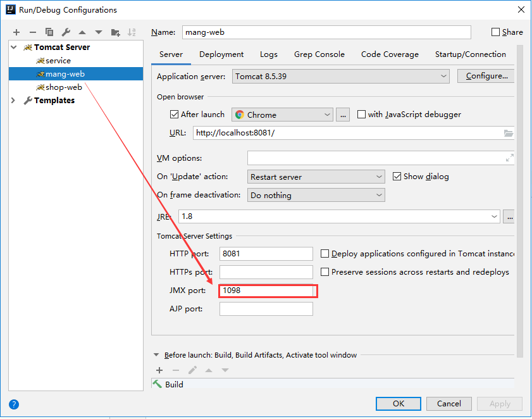
Task: Create new folder for configurations
Action: click(x=115, y=32)
